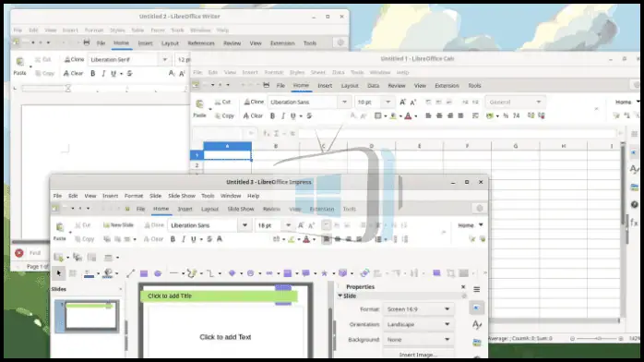Click Calc borders icon in ribbon

(x=378, y=115)
